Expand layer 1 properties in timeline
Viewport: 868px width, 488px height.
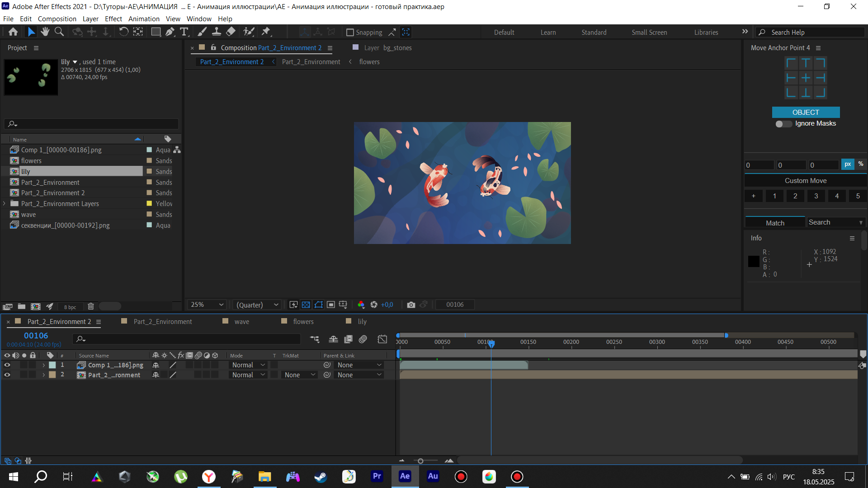43,365
